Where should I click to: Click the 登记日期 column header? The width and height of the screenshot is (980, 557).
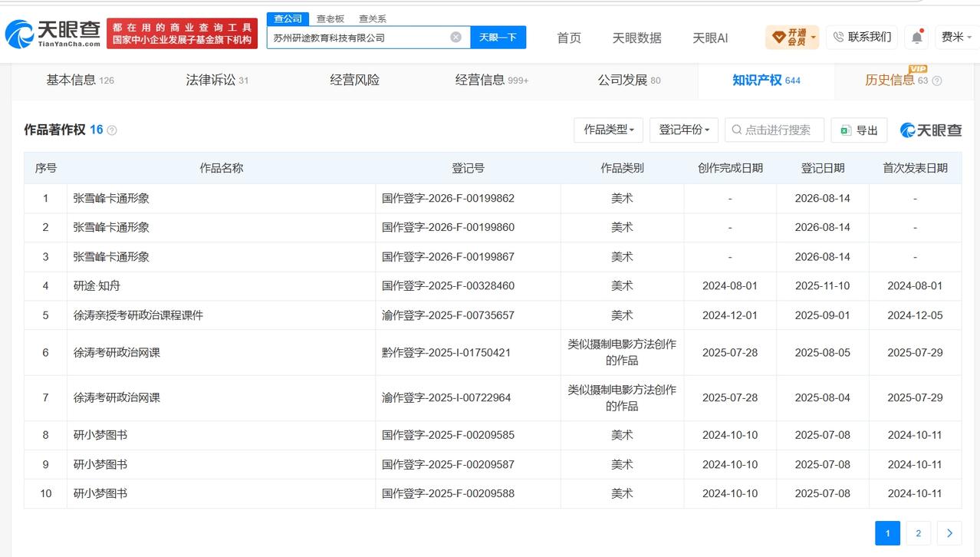coord(823,167)
